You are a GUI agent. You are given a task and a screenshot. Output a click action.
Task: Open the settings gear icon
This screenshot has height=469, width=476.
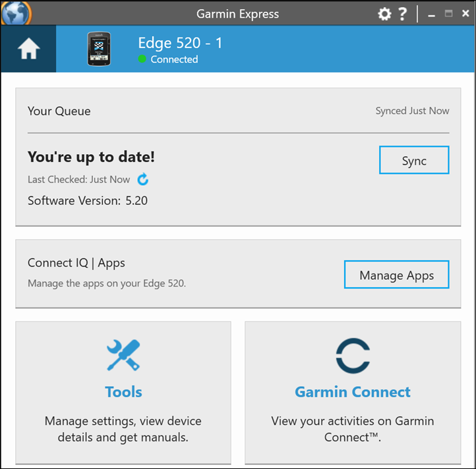click(x=384, y=14)
